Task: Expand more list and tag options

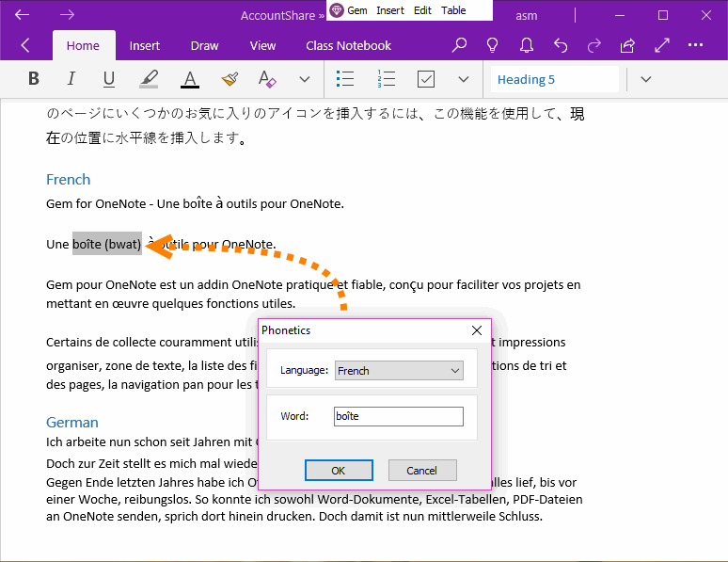Action: pyautogui.click(x=464, y=79)
